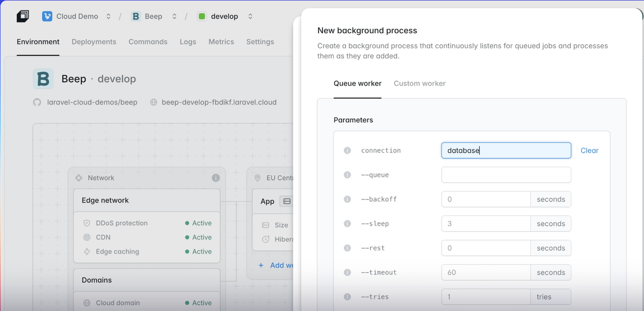Click the Beep application B icon in breadcrumb
Image resolution: width=644 pixels, height=311 pixels.
coord(136,16)
